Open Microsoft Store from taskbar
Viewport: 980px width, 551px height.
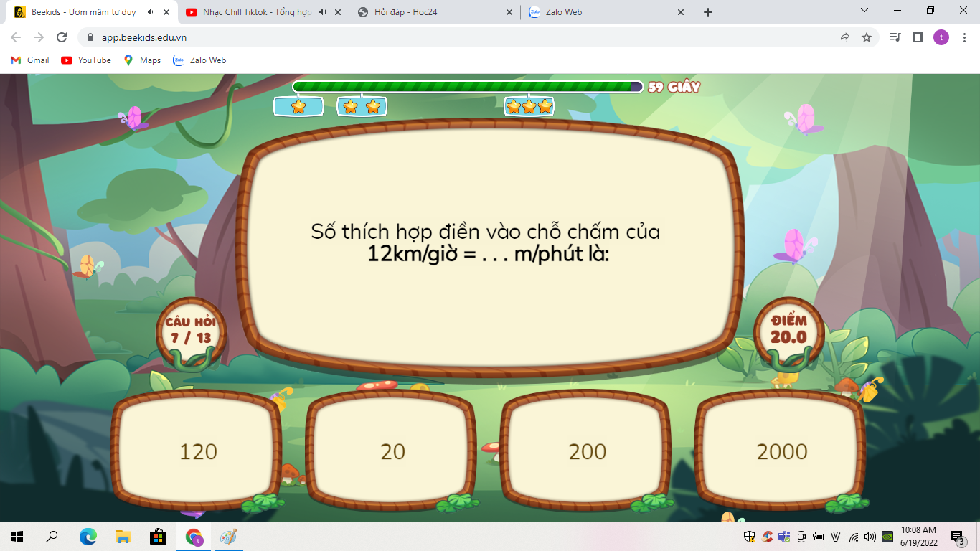coord(158,537)
